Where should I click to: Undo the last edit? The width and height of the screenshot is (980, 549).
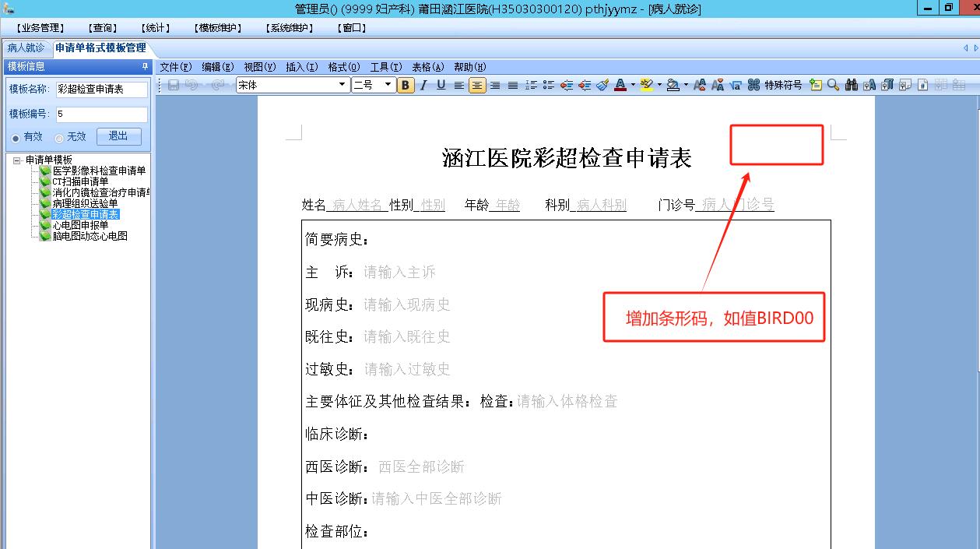pyautogui.click(x=191, y=85)
